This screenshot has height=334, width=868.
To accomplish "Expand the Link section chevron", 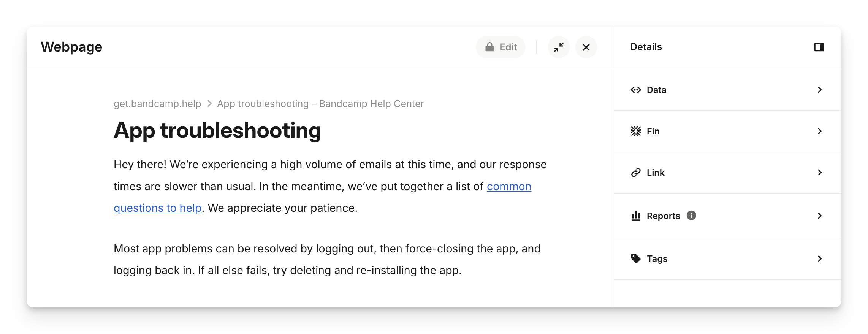I will click(820, 173).
